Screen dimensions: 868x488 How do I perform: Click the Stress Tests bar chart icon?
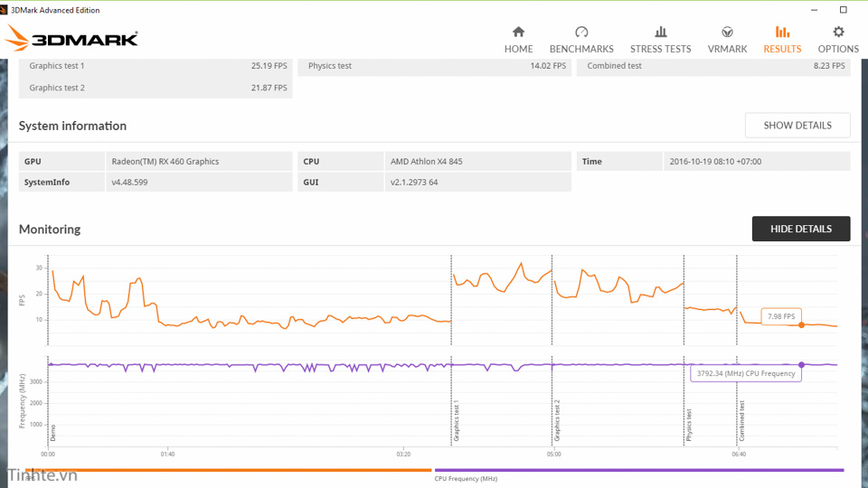tap(660, 32)
